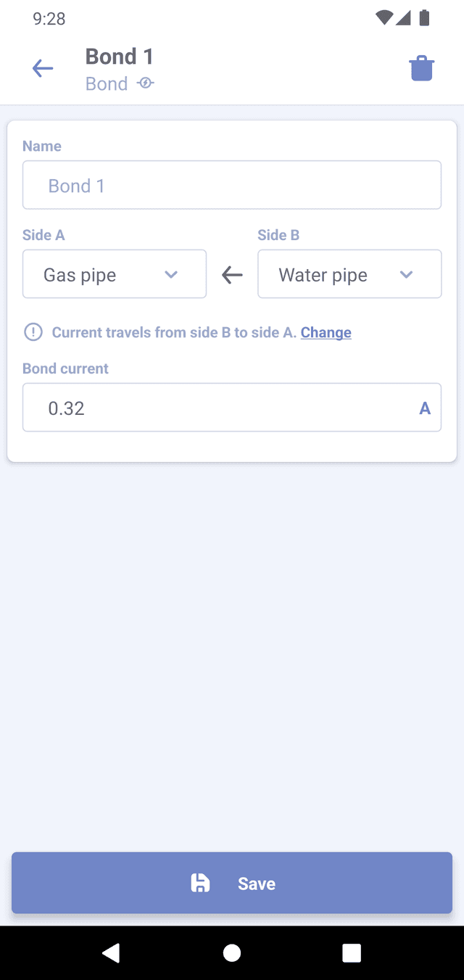Image resolution: width=464 pixels, height=980 pixels.
Task: Open the Side B Water pipe dropdown
Action: click(349, 274)
